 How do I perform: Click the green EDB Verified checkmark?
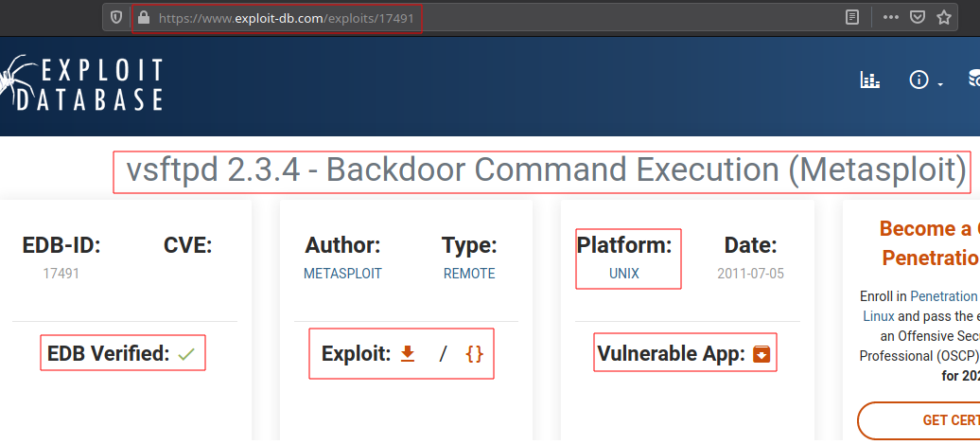click(x=186, y=354)
